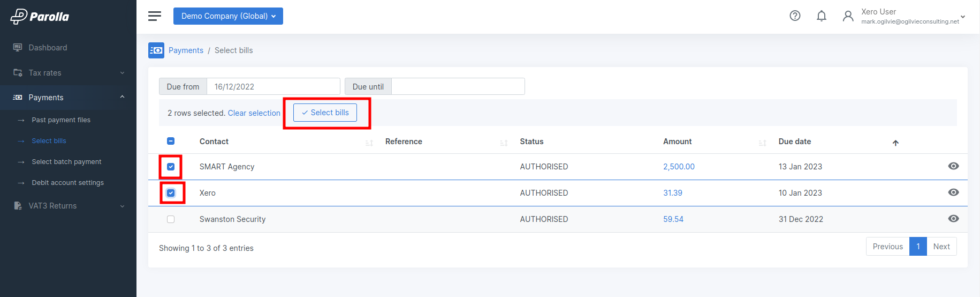Expand the Xero User account menu chevron
Image resolution: width=980 pixels, height=297 pixels.
[963, 17]
